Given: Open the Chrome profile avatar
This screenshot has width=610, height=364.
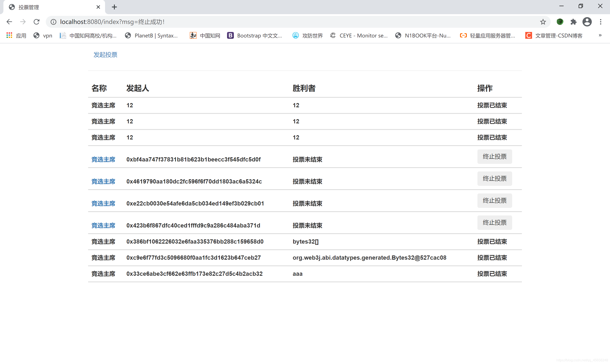Looking at the screenshot, I should [587, 22].
